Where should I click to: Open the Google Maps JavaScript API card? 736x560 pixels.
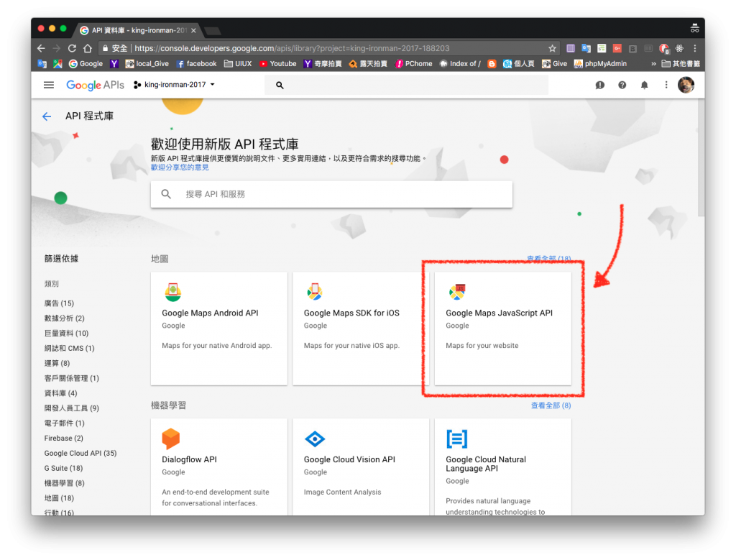(x=502, y=329)
